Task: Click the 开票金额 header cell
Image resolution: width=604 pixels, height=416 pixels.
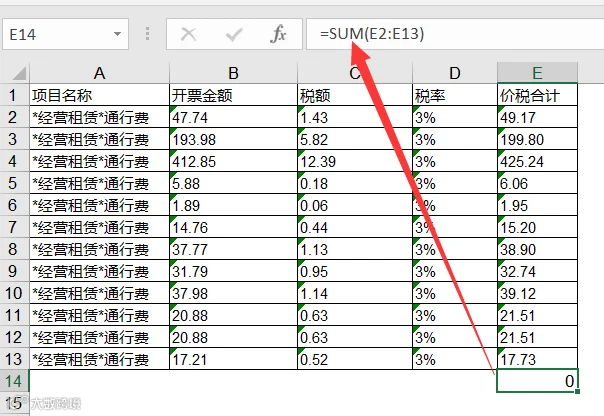Action: tap(233, 95)
